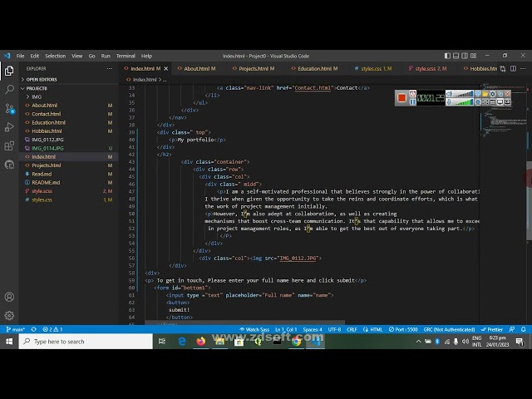The height and width of the screenshot is (399, 532).
Task: Change CRLF end of line sequence
Action: (x=352, y=329)
